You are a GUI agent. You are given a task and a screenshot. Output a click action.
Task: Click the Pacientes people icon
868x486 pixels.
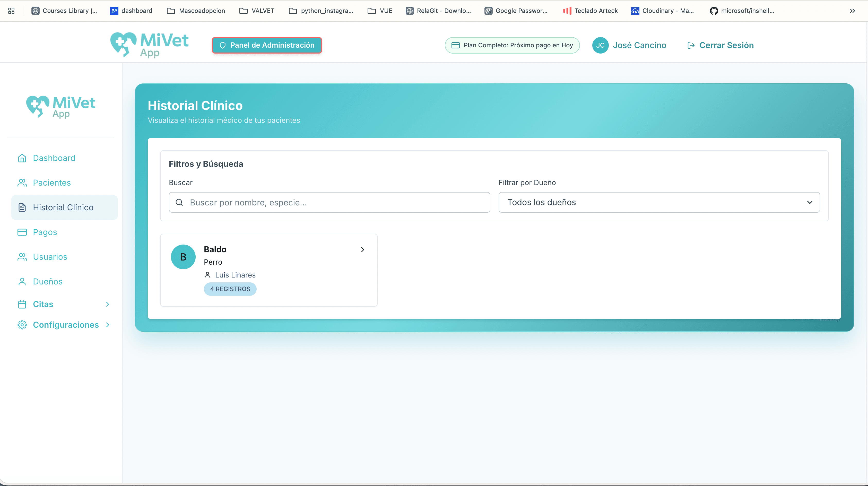click(22, 183)
